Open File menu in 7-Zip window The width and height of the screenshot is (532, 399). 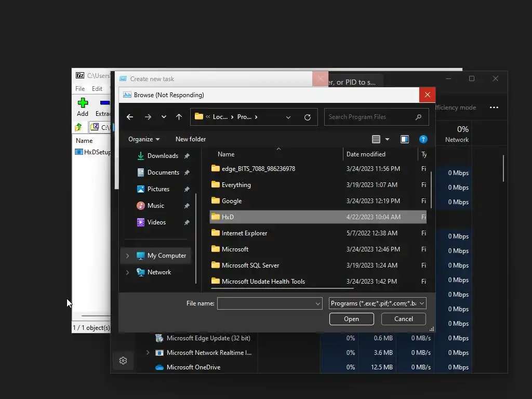click(80, 88)
